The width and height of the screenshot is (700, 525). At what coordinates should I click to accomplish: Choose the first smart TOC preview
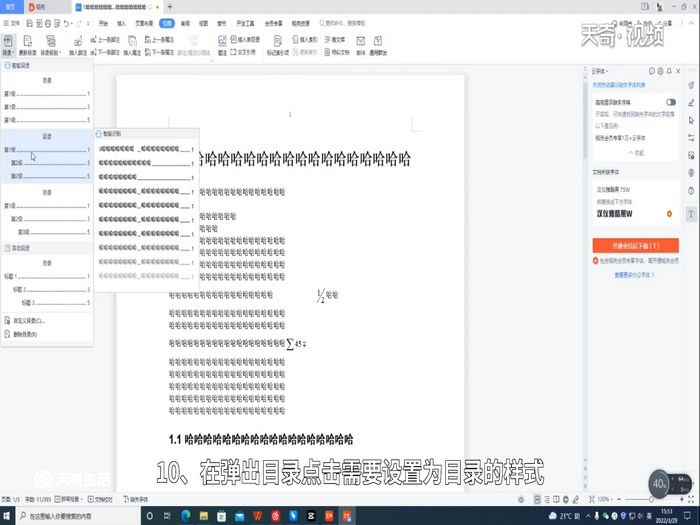(146, 148)
